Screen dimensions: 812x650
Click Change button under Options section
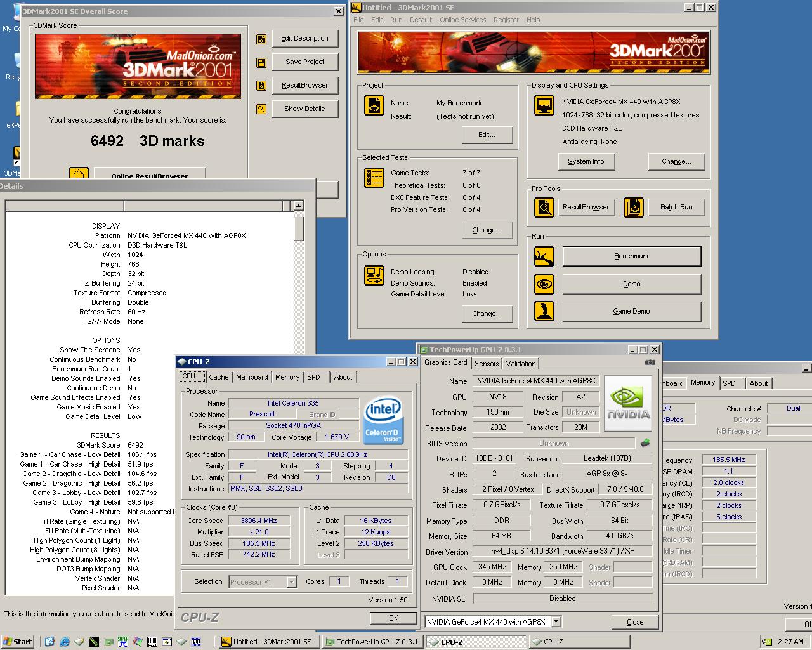[487, 314]
